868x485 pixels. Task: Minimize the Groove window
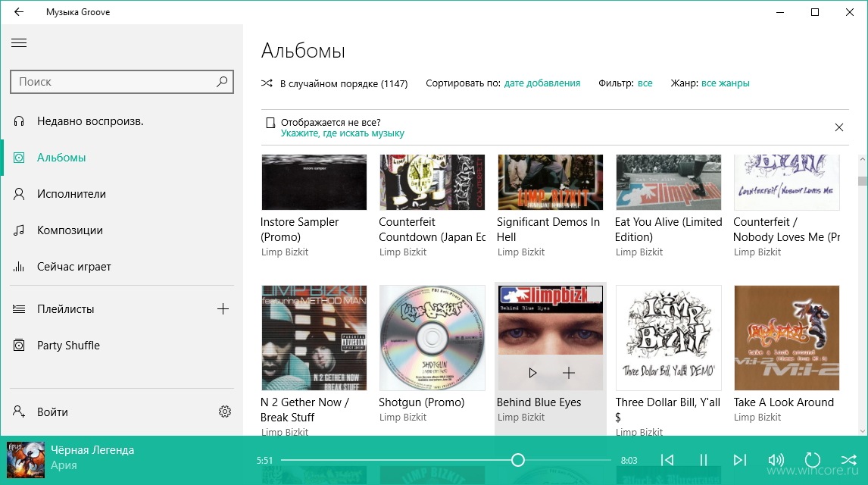tap(780, 12)
